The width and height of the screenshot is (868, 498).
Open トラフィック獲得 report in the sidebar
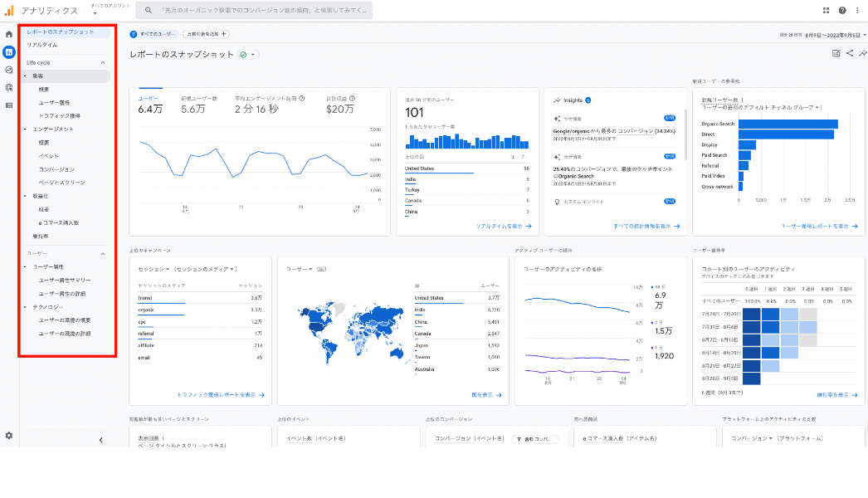(59, 115)
